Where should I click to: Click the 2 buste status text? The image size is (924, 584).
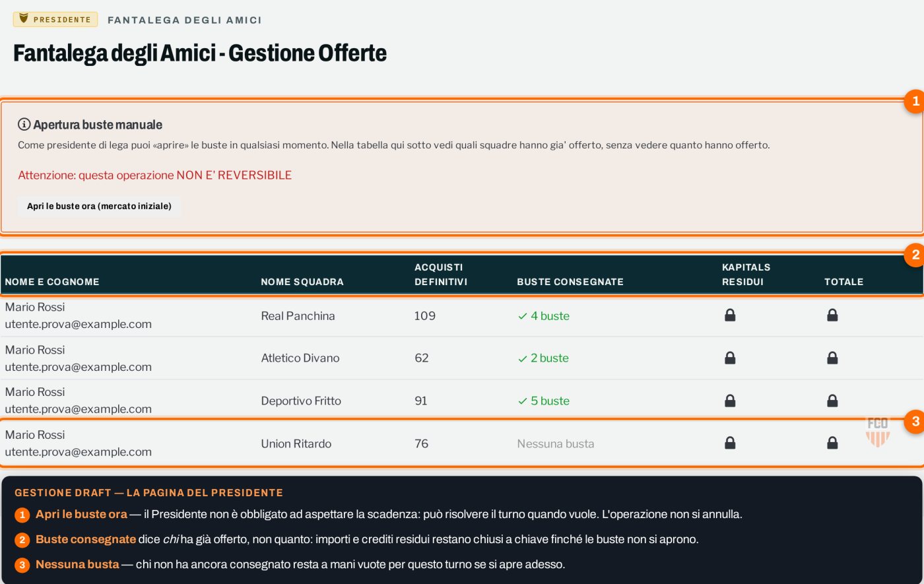pyautogui.click(x=550, y=358)
